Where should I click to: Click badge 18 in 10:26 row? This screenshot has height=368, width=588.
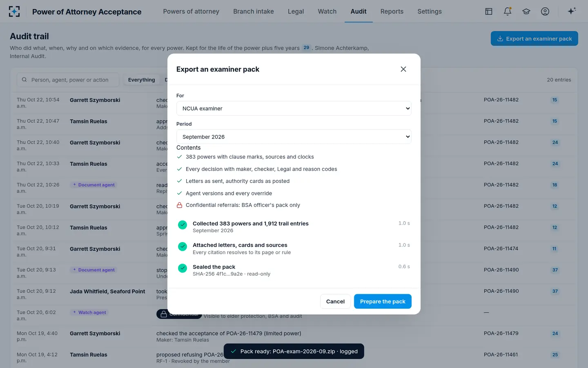point(555,185)
